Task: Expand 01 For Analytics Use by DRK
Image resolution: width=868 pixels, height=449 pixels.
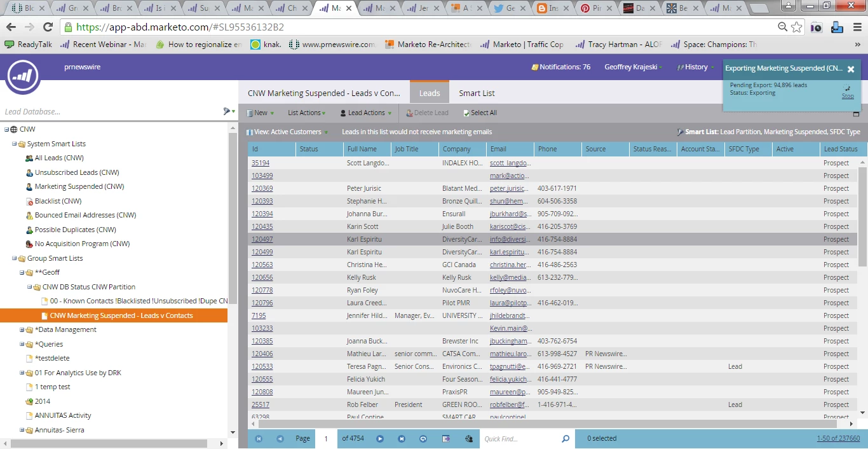Action: point(22,373)
